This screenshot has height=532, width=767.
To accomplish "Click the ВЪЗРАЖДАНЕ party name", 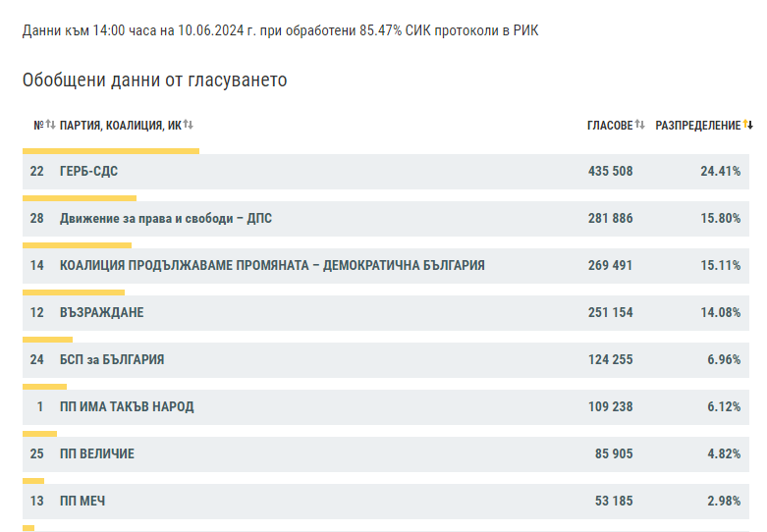I will 101,313.
